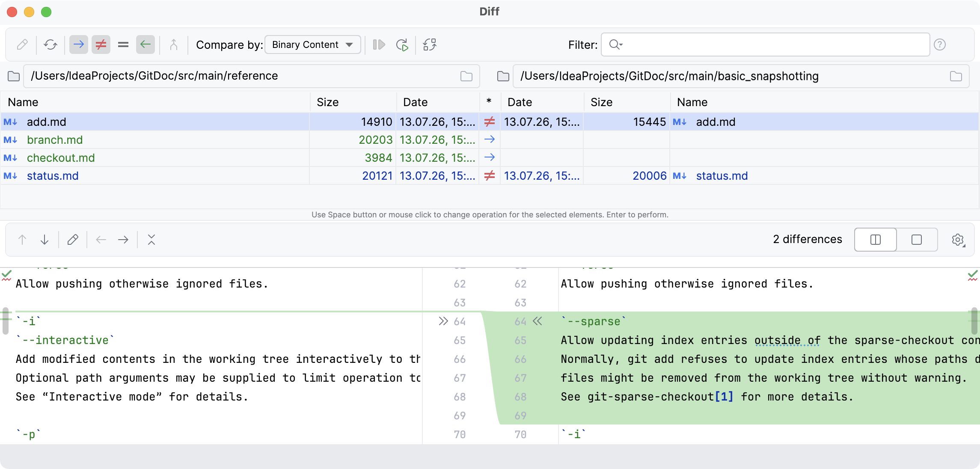The height and width of the screenshot is (469, 980).
Task: Switch to the unified viewer layout button
Action: pos(917,239)
